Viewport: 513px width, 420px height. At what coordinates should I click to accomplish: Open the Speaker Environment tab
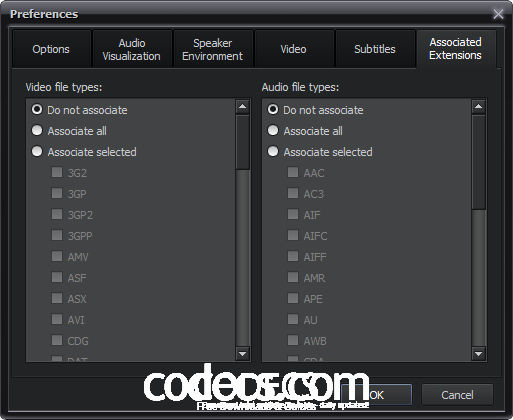(213, 49)
